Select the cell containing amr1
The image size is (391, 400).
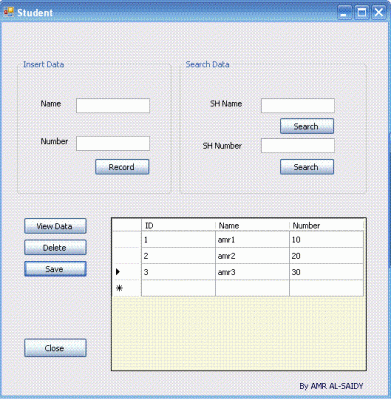point(252,240)
